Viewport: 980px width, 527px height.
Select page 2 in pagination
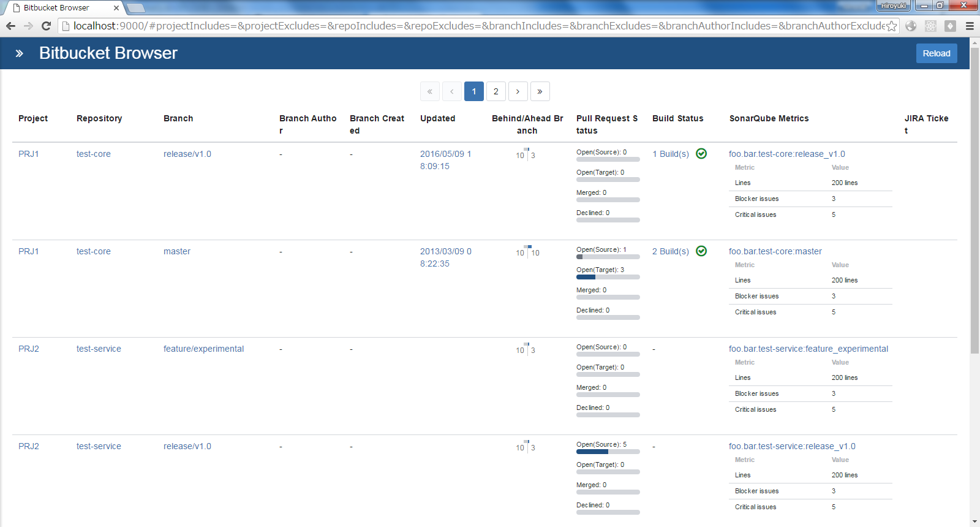[496, 91]
